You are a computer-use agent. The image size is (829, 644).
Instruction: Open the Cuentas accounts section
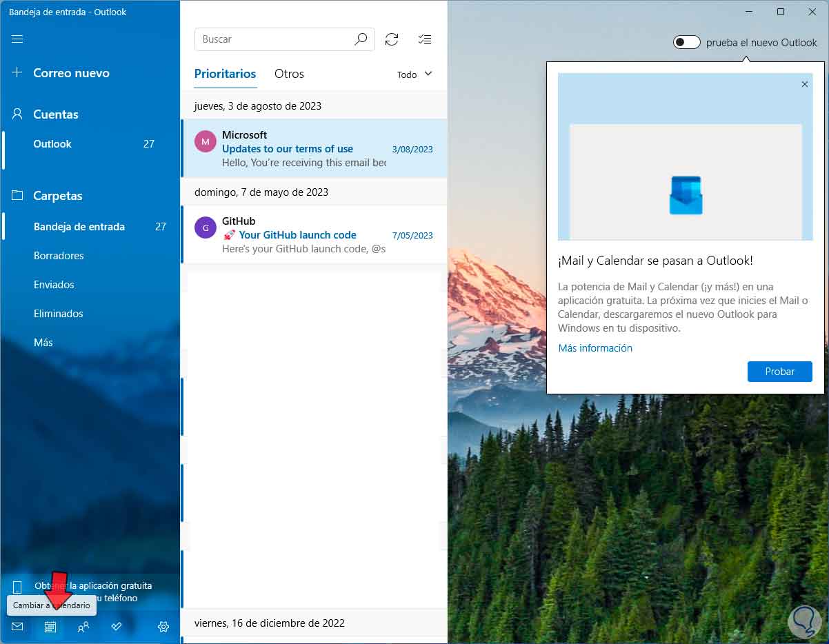click(56, 114)
